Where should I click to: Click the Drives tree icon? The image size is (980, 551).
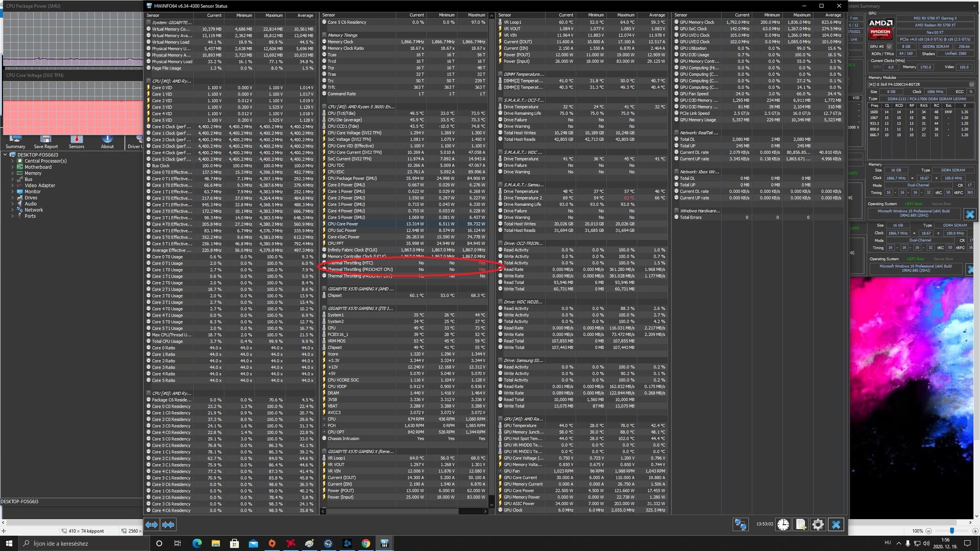click(x=20, y=198)
